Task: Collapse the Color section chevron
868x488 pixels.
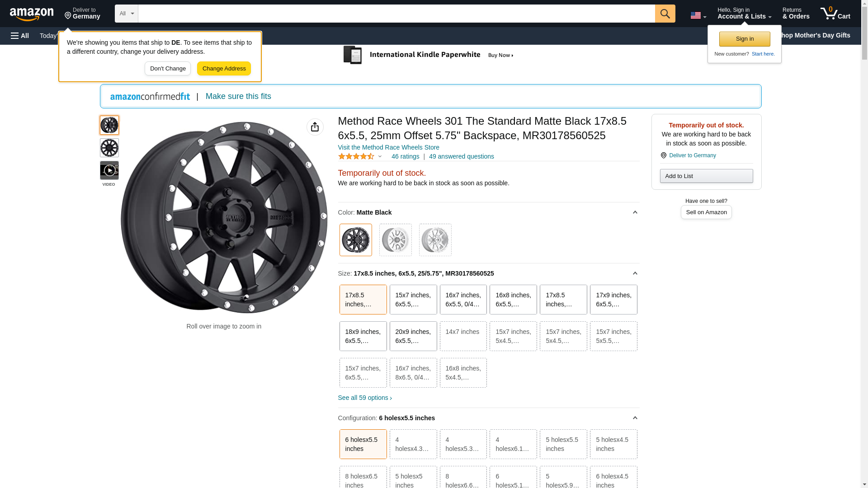Action: 635,212
